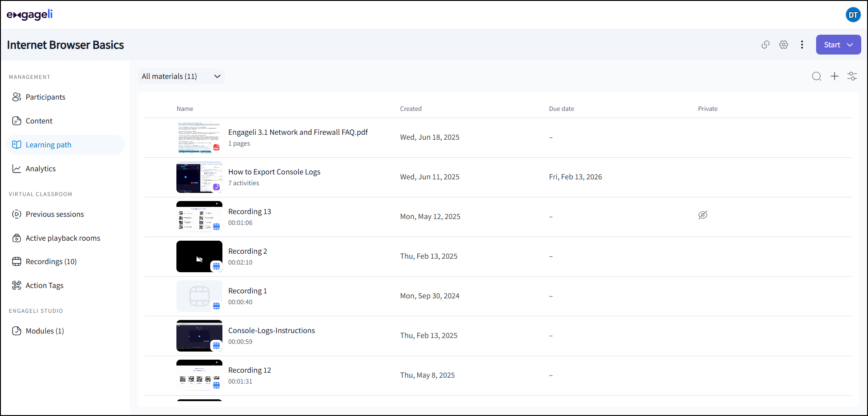The height and width of the screenshot is (416, 868).
Task: Open the Start button dropdown arrow
Action: point(850,45)
